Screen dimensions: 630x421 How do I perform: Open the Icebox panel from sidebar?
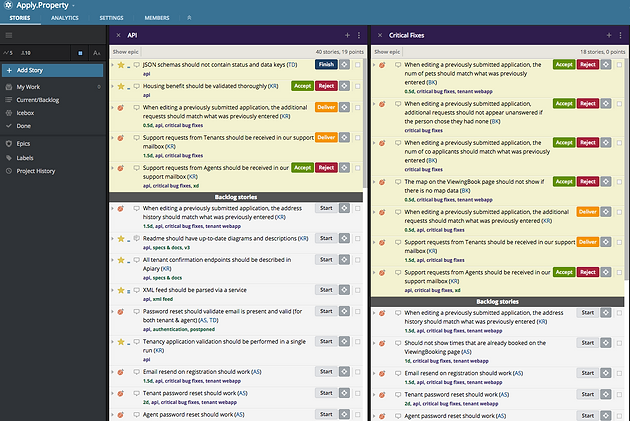point(25,113)
